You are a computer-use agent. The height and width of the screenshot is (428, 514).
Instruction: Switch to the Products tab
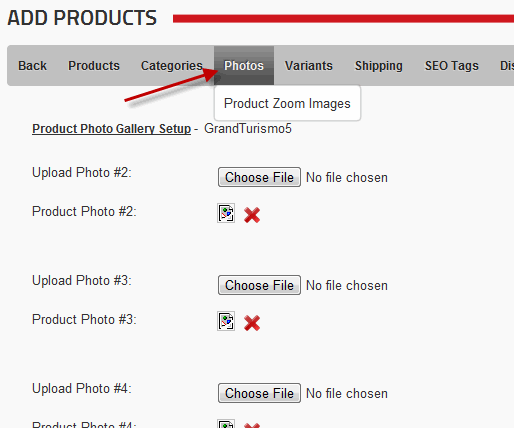point(94,65)
